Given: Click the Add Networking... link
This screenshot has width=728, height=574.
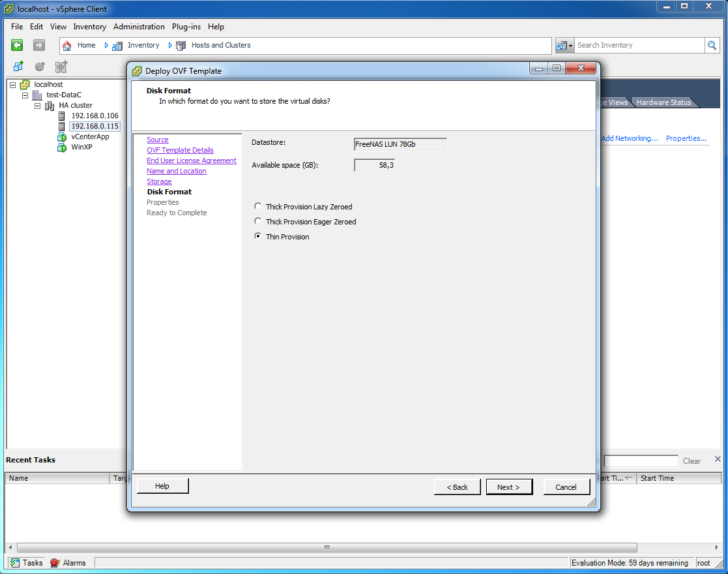Looking at the screenshot, I should (x=630, y=138).
